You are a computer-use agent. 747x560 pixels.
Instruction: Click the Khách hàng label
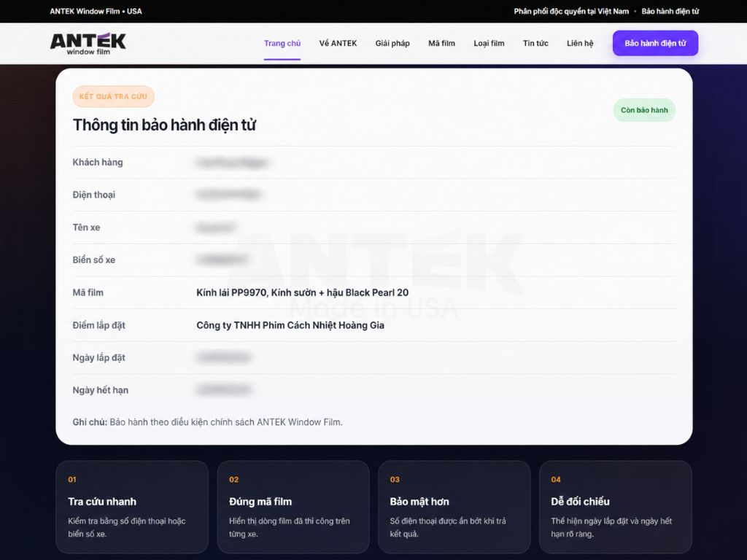tap(98, 163)
